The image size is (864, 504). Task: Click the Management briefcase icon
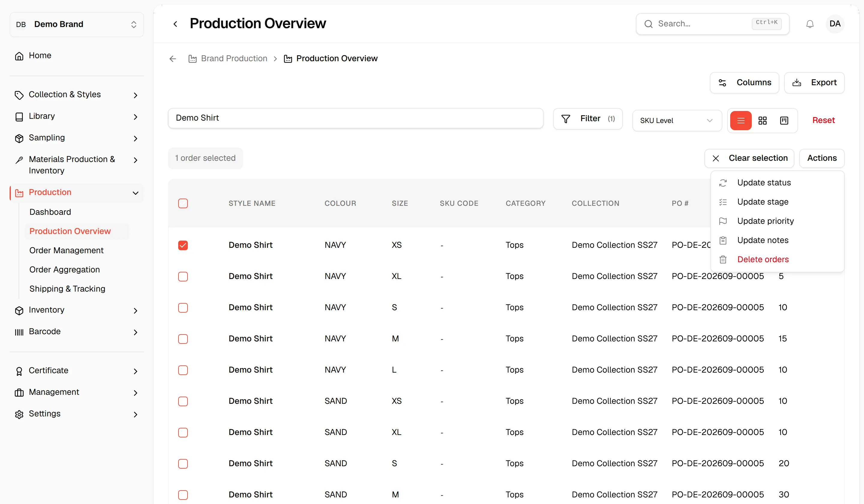coord(19,393)
